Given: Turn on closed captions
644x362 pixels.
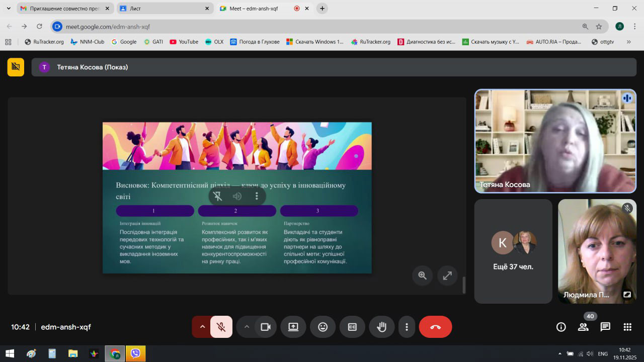Looking at the screenshot, I should click(352, 327).
